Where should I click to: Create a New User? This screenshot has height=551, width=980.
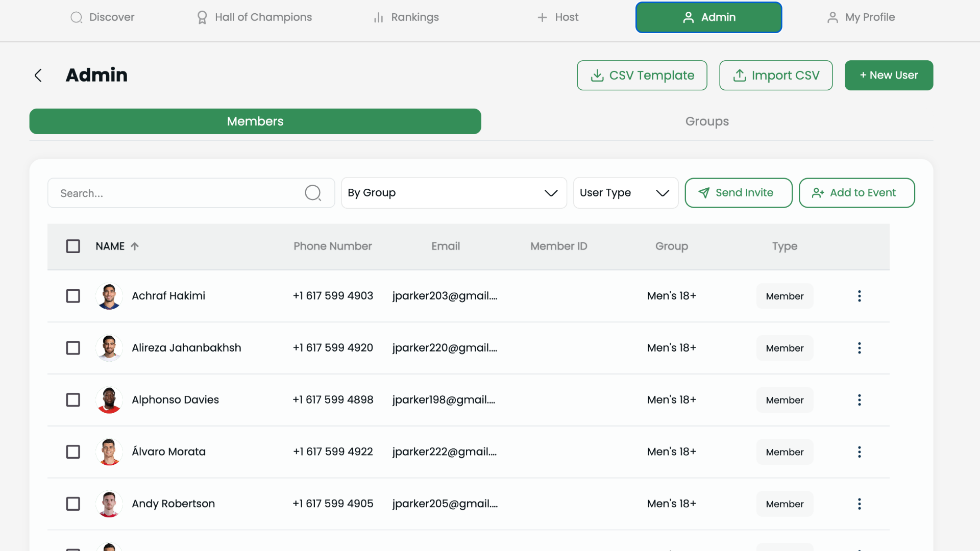pos(889,76)
